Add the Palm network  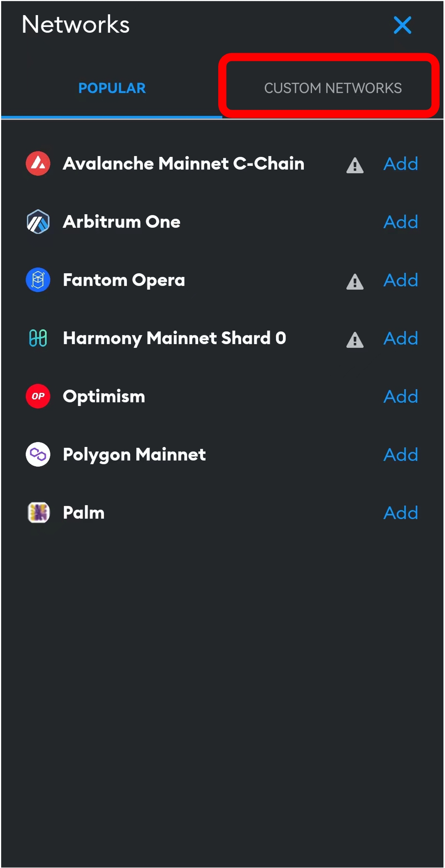coord(400,513)
